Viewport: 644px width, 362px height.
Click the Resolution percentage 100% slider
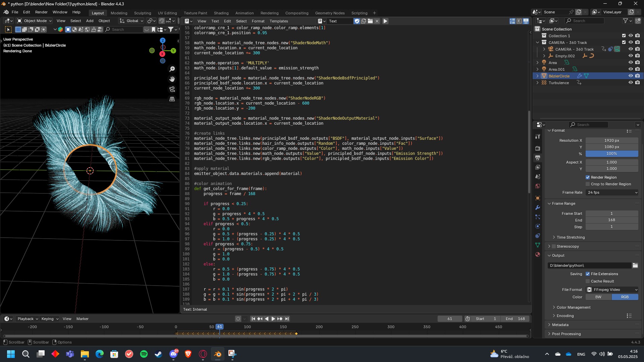(x=612, y=154)
